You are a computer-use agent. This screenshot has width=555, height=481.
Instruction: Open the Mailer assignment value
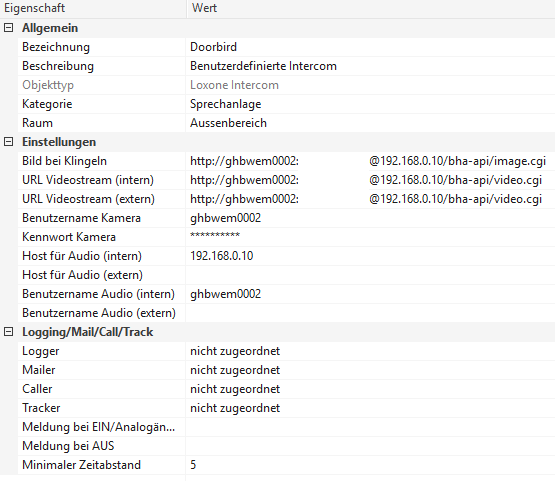(x=370, y=370)
